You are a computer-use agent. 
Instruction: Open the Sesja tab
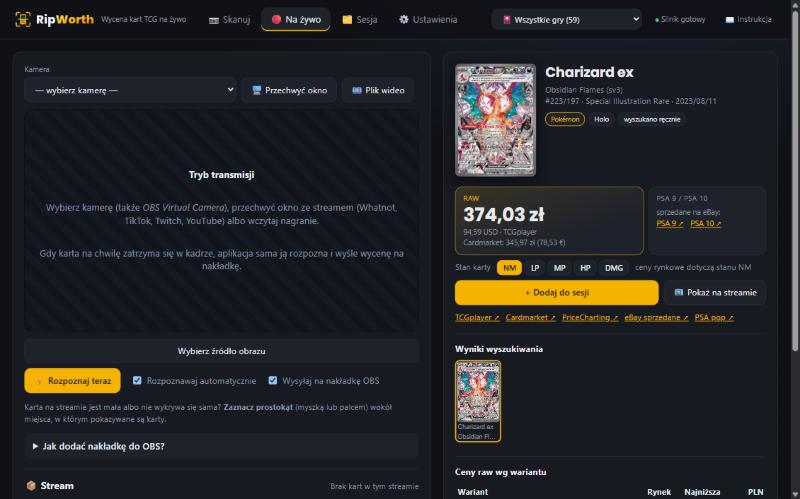pos(360,19)
